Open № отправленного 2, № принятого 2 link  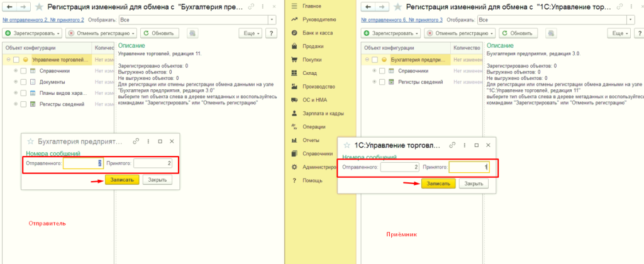(x=43, y=19)
